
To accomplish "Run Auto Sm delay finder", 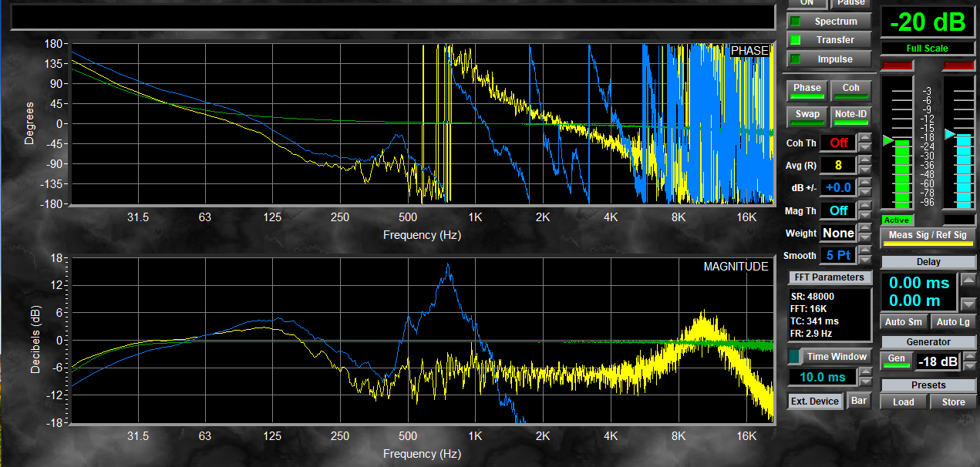I will [904, 322].
